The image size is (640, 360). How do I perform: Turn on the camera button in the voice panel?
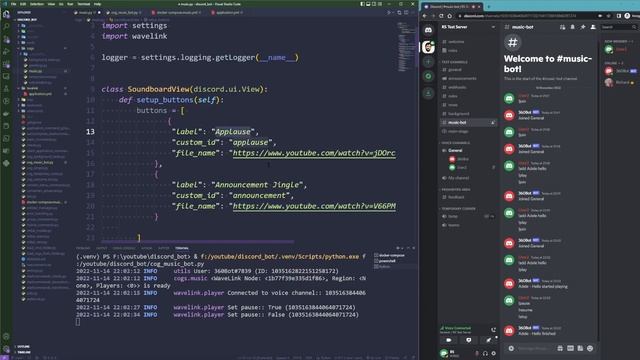pos(449,340)
